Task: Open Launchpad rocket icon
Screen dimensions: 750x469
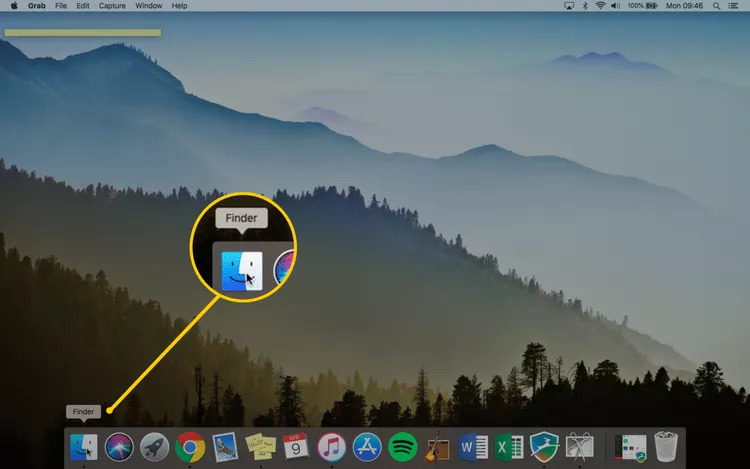Action: [154, 446]
